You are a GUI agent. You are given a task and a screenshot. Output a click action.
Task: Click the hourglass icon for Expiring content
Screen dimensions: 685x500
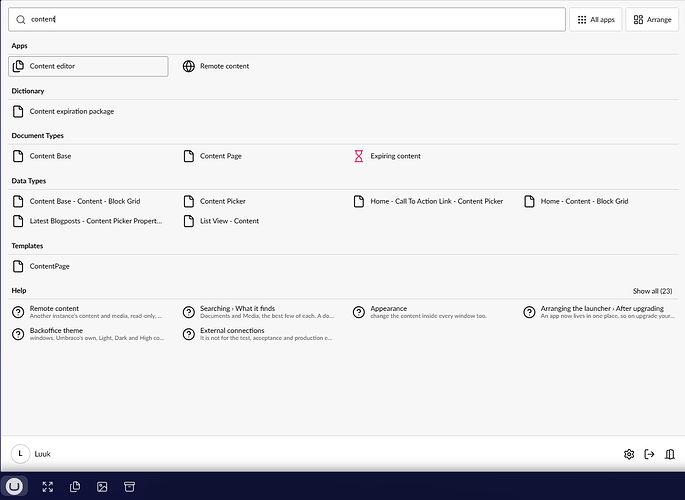(359, 156)
